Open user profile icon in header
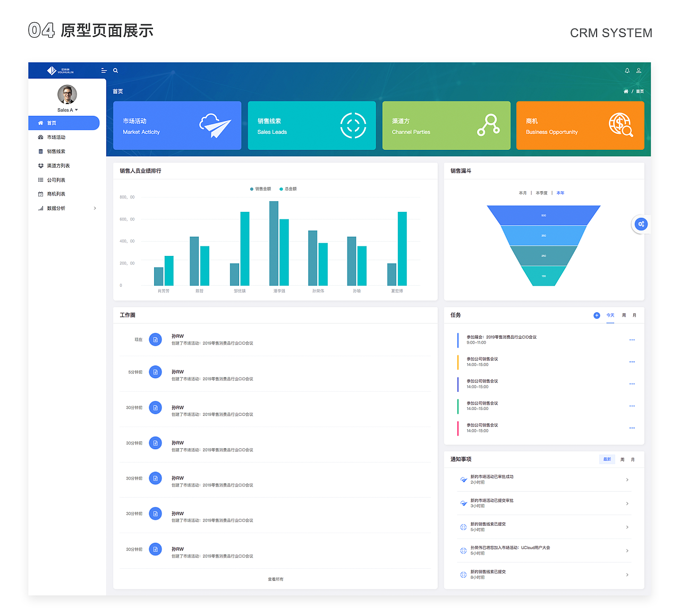Image resolution: width=680 pixels, height=616 pixels. click(639, 71)
